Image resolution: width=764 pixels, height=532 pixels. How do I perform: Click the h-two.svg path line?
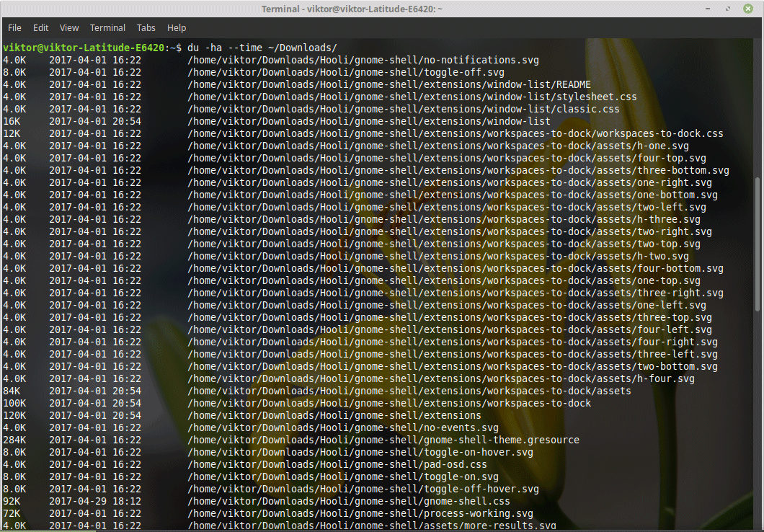click(438, 256)
